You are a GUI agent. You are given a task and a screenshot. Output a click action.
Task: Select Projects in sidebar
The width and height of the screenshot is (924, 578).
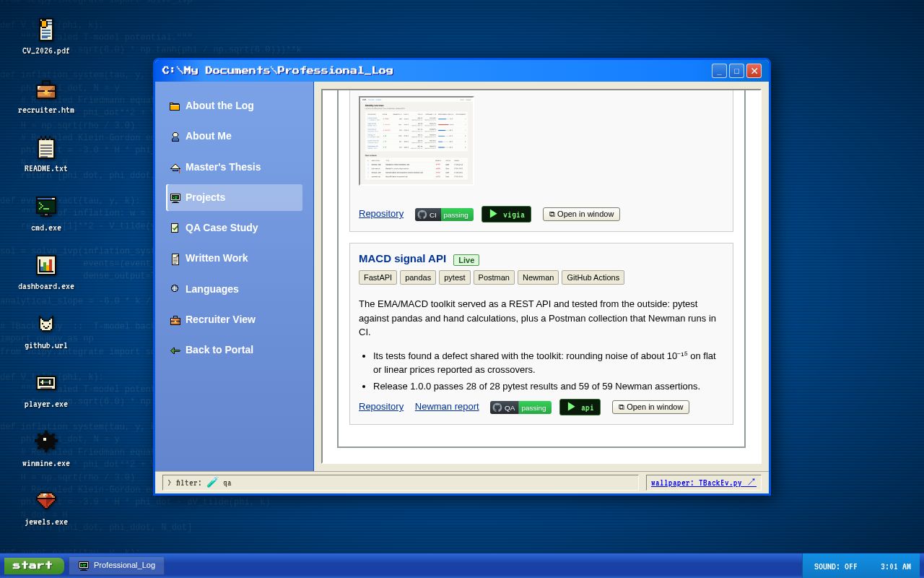[x=234, y=197]
